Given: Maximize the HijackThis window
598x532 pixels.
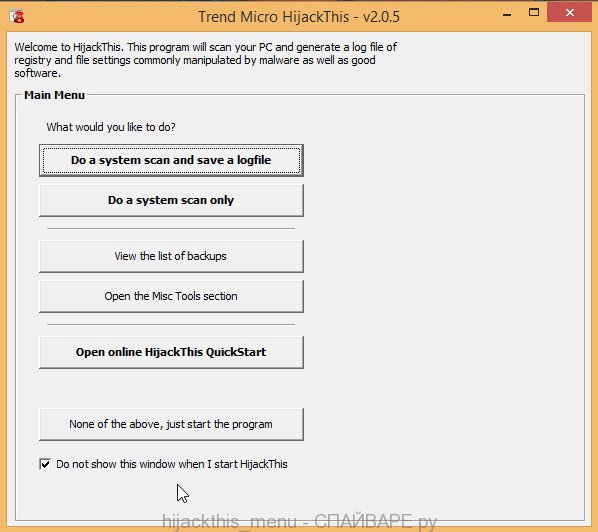Looking at the screenshot, I should pos(534,13).
